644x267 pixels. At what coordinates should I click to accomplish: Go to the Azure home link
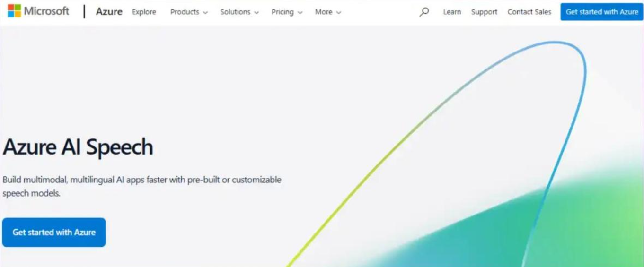click(x=109, y=12)
